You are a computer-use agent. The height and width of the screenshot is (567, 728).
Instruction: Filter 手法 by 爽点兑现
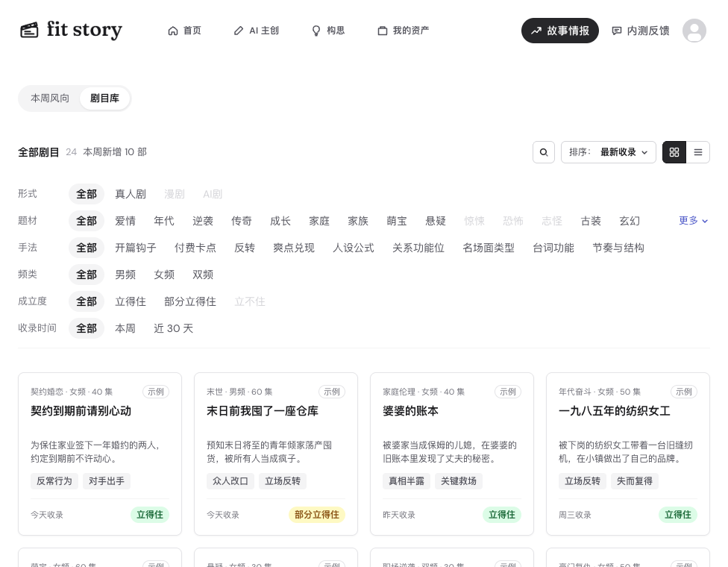[x=294, y=248]
